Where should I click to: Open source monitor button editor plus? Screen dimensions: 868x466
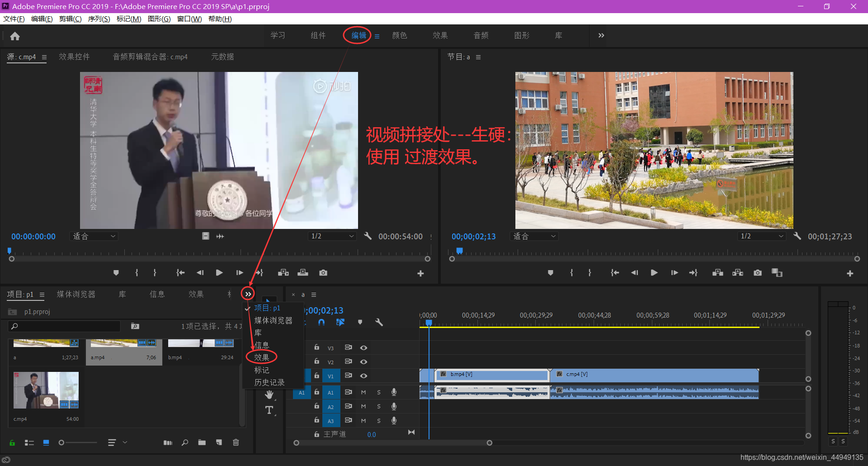point(420,273)
